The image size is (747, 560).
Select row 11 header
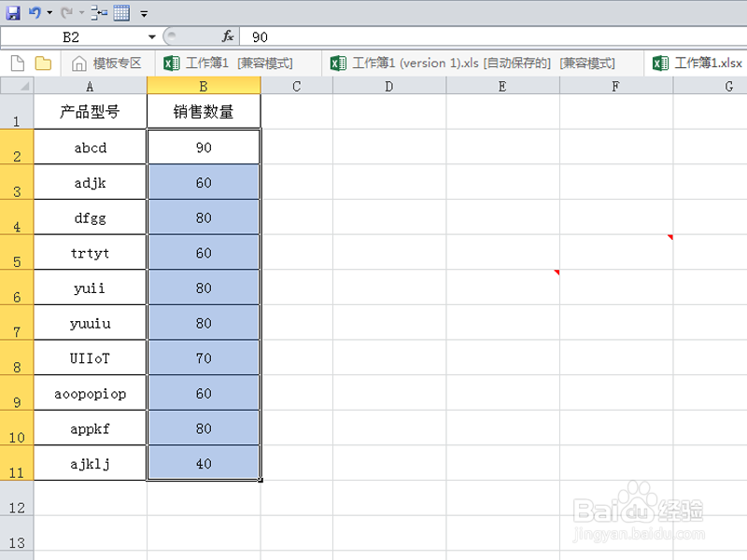tap(17, 462)
